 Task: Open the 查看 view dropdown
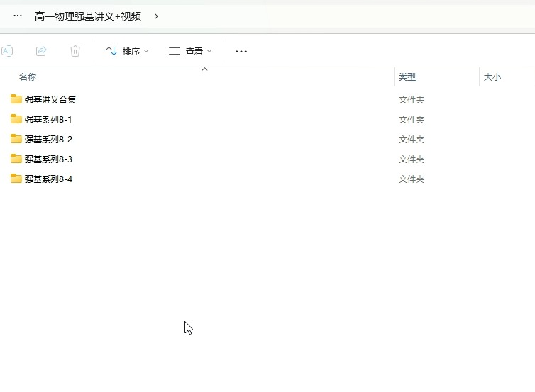coord(190,51)
